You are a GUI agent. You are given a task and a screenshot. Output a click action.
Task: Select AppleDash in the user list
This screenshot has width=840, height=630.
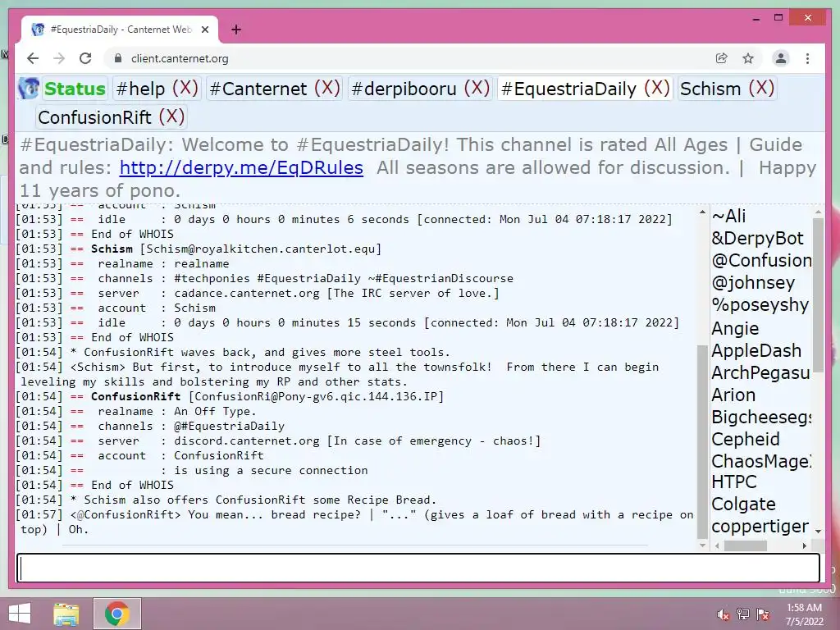[756, 350]
